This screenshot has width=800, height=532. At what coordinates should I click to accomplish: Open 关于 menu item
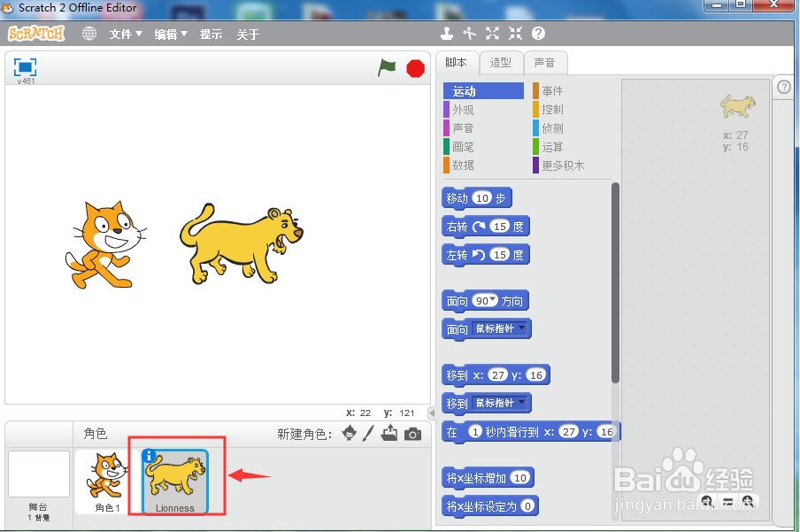(x=248, y=35)
